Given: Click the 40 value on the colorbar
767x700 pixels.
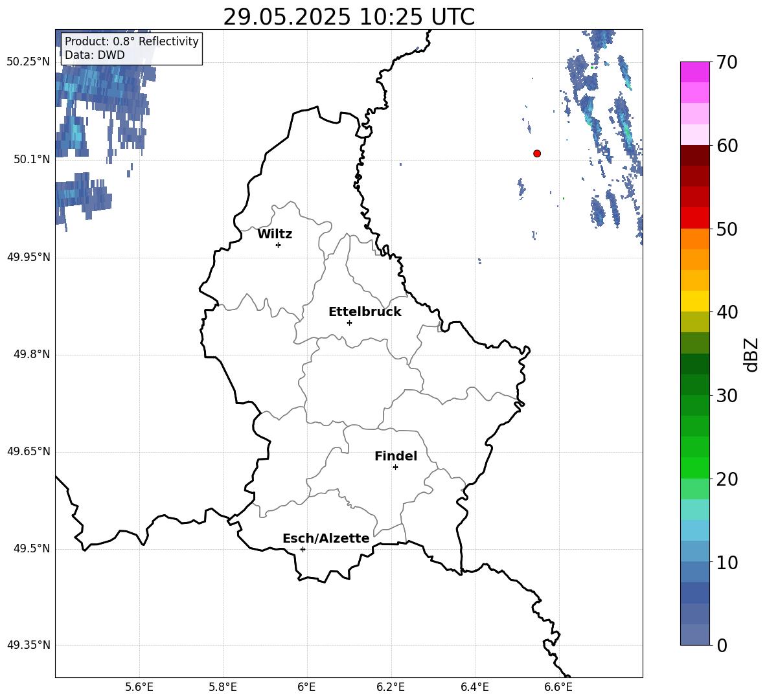Looking at the screenshot, I should [727, 312].
